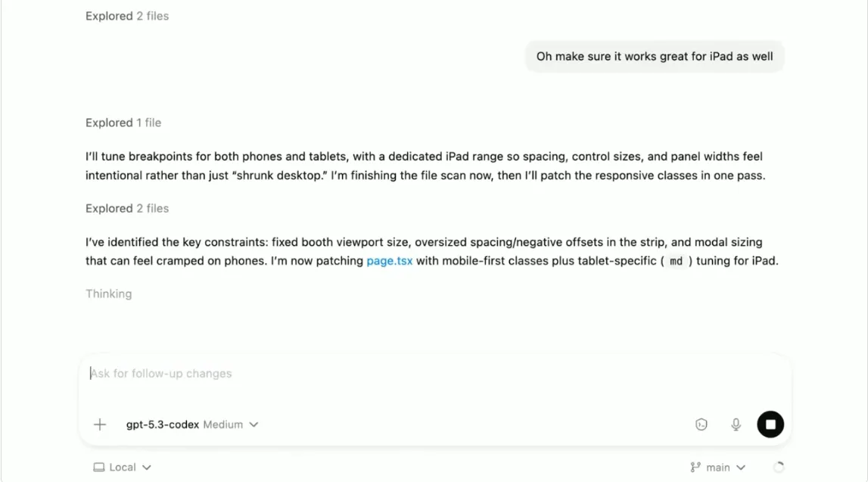Expand the "Explored 1 file" entry
The width and height of the screenshot is (868, 482).
pos(123,123)
